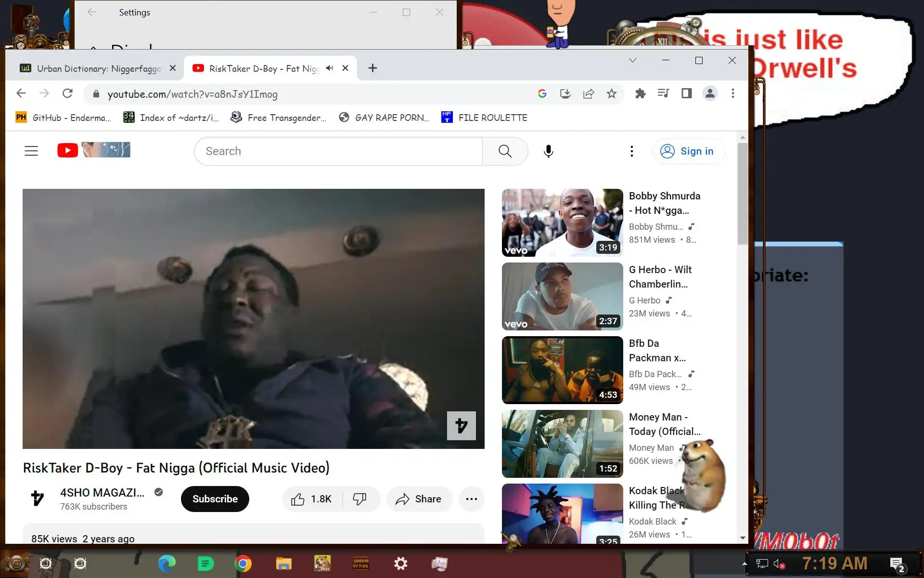Viewport: 924px width, 578px height.
Task: Expand Chrome tab search chevron
Action: coord(633,60)
